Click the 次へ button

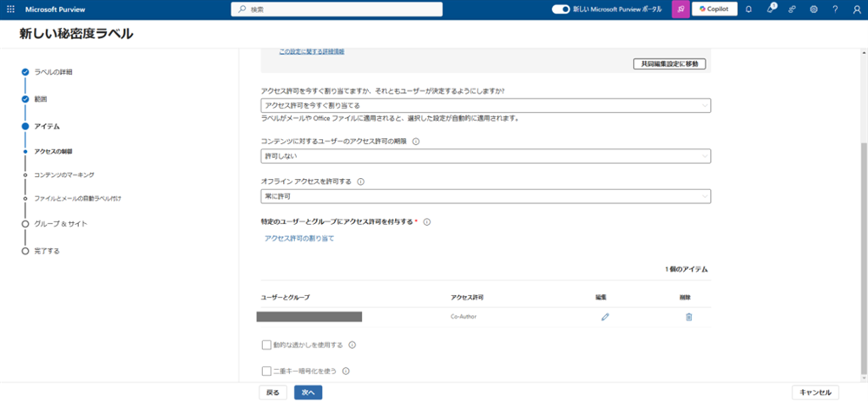click(308, 392)
